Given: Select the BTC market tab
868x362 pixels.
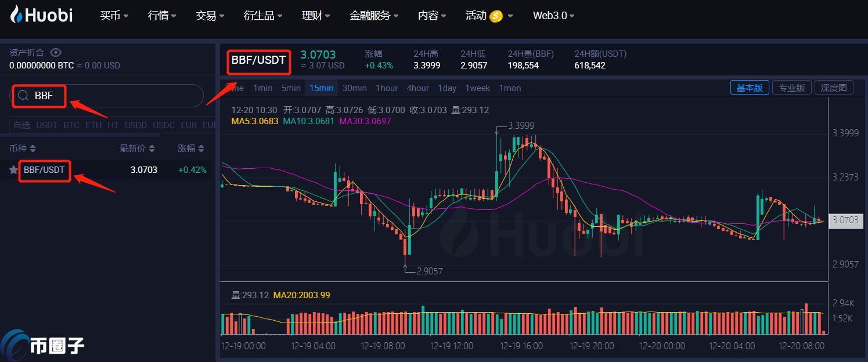Looking at the screenshot, I should point(71,125).
